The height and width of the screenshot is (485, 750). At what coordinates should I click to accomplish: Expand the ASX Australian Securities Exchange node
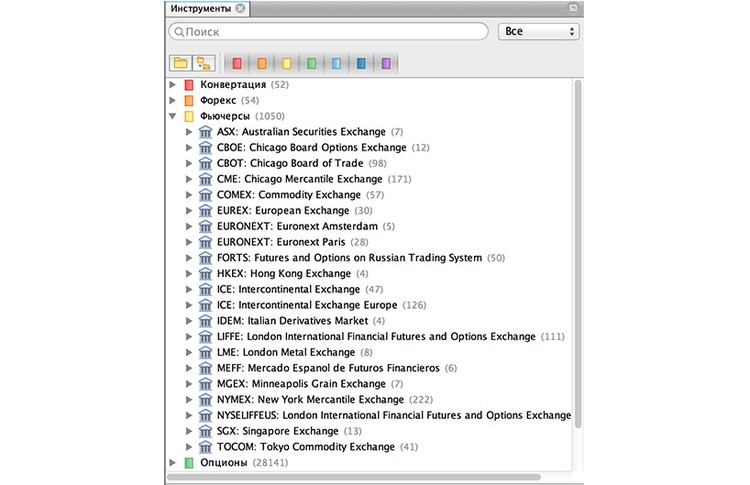pos(189,132)
